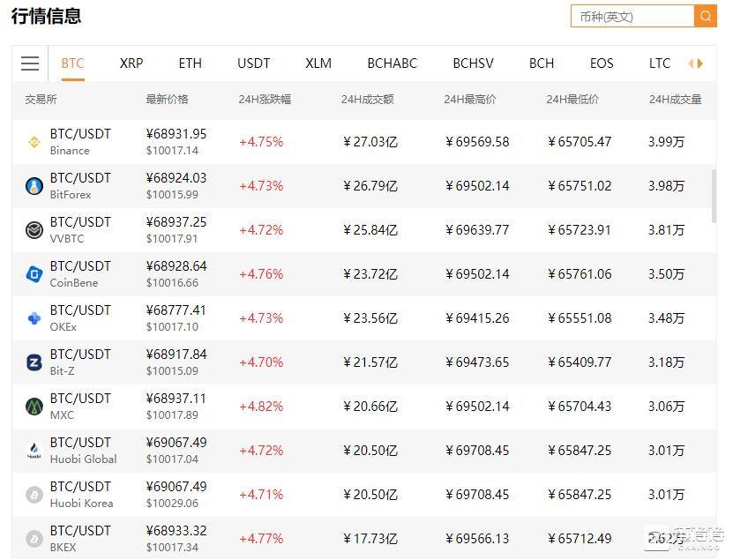This screenshot has height=560, width=733.
Task: Click the BitForex exchange logo
Action: pyautogui.click(x=34, y=186)
